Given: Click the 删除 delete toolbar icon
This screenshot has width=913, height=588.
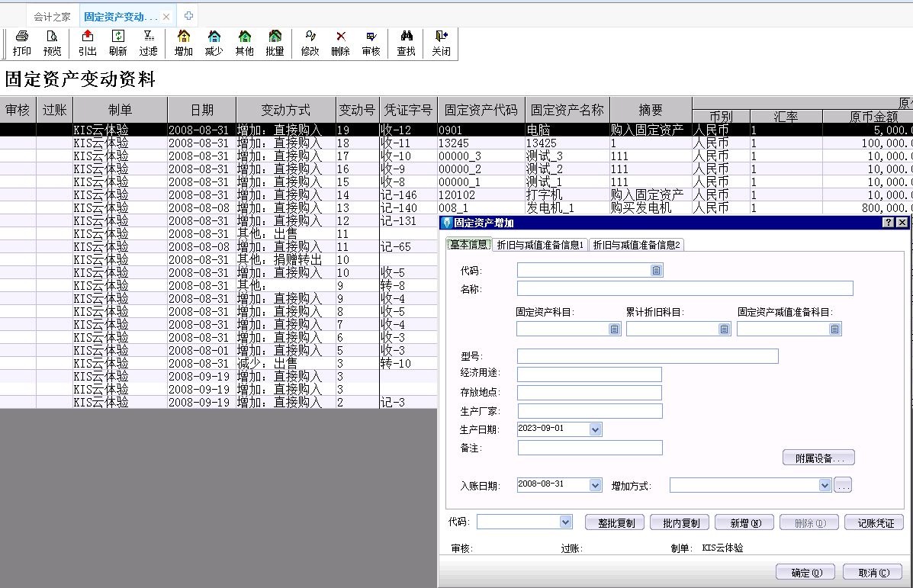Looking at the screenshot, I should click(341, 43).
